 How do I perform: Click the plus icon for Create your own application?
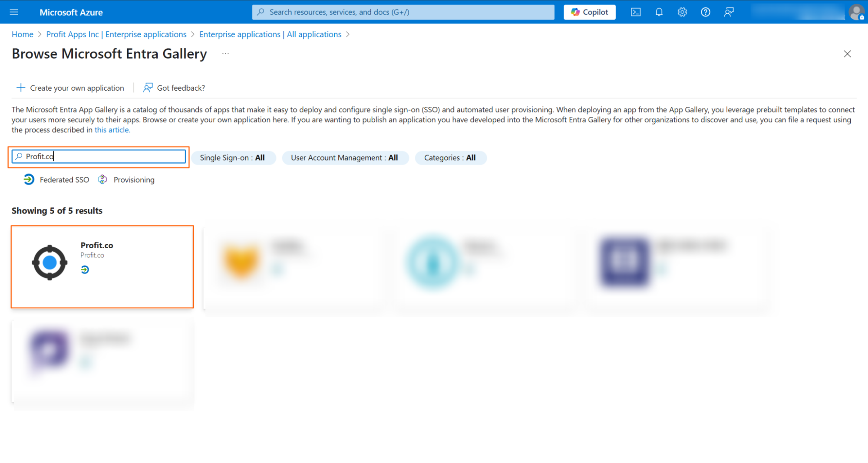point(20,88)
